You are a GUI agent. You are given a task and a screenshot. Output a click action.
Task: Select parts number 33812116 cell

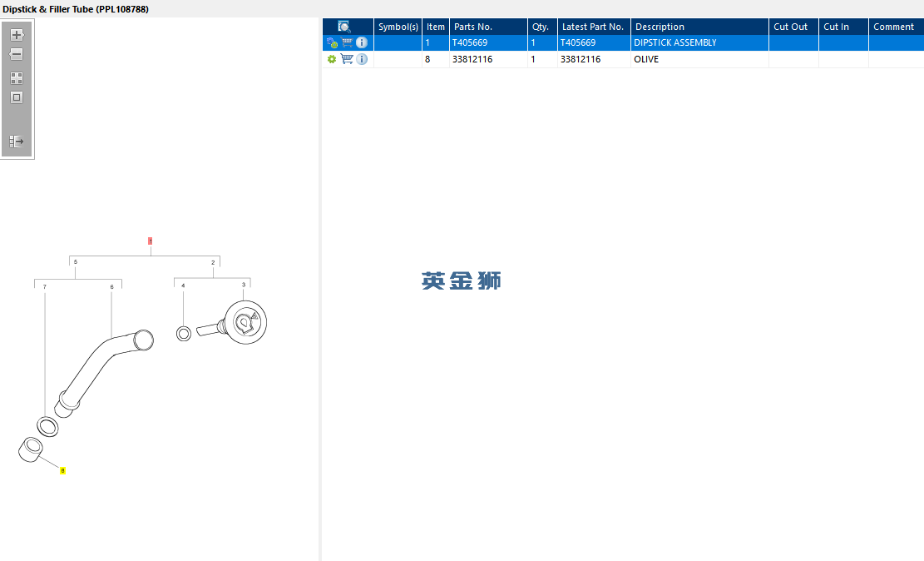point(488,59)
